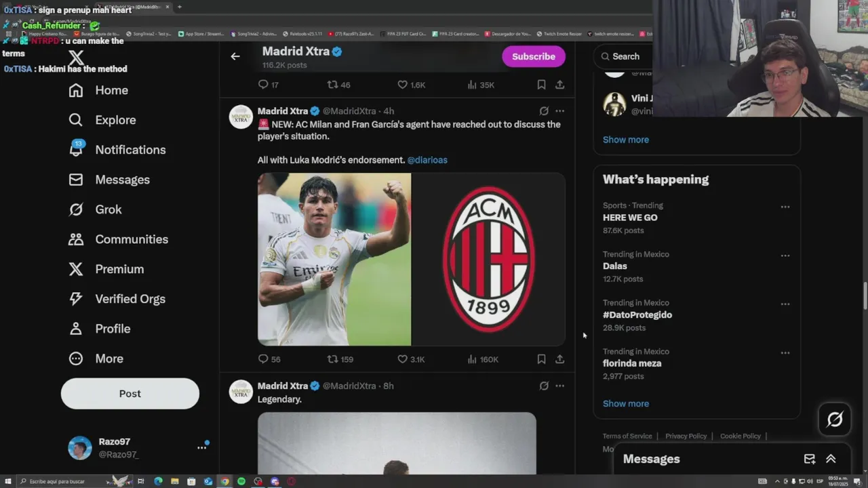This screenshot has height=488, width=868.
Task: Click Grok icon on the AC Milan post
Action: (544, 111)
